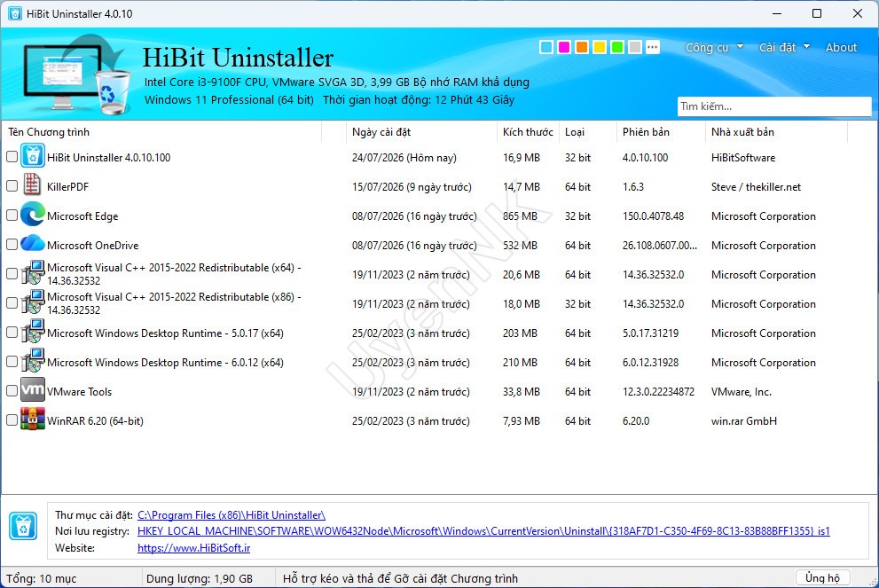
Task: Select the KillerPDF program name
Action: click(67, 186)
